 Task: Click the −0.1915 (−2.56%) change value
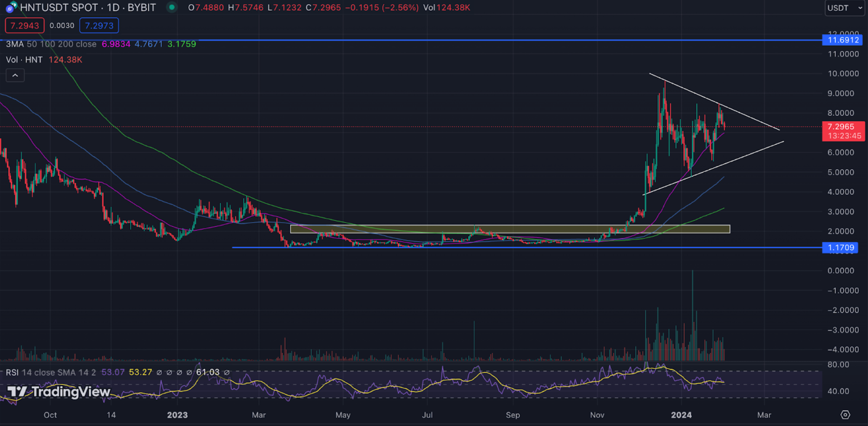click(x=381, y=7)
